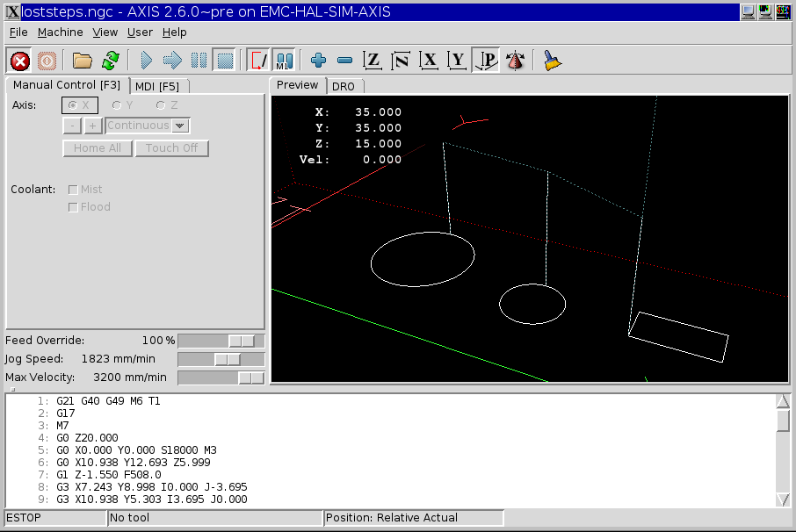
Task: Switch to the MDI [F5] tab
Action: coord(157,87)
